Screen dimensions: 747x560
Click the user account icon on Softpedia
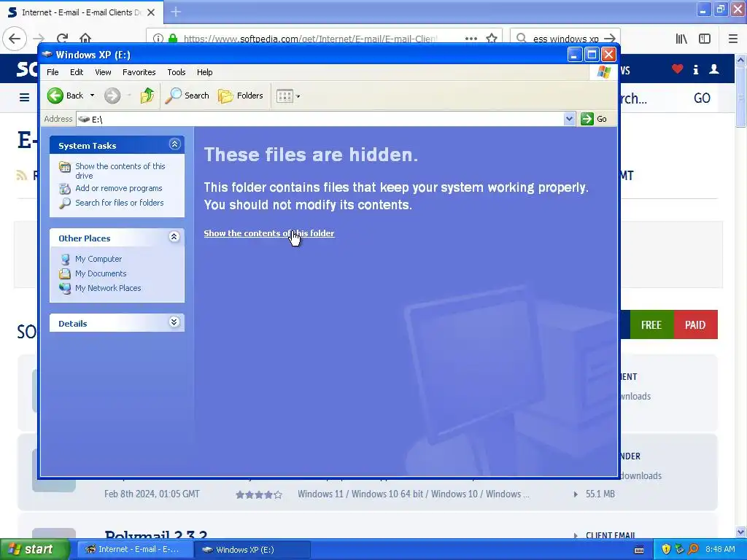coord(713,69)
